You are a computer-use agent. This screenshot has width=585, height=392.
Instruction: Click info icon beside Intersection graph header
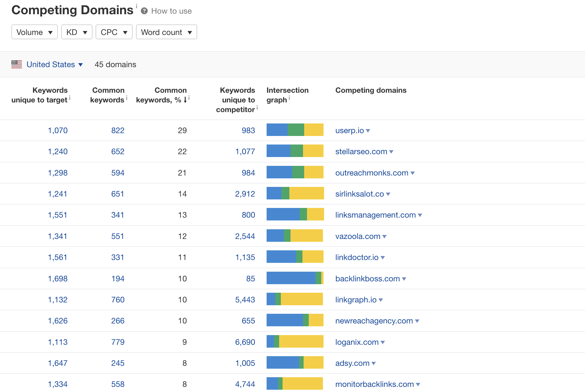coord(289,98)
